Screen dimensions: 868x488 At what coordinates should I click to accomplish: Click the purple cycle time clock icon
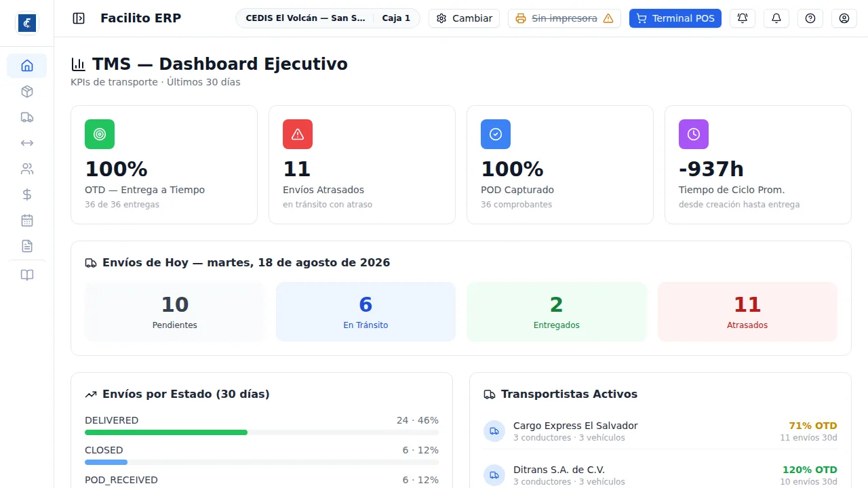click(694, 134)
